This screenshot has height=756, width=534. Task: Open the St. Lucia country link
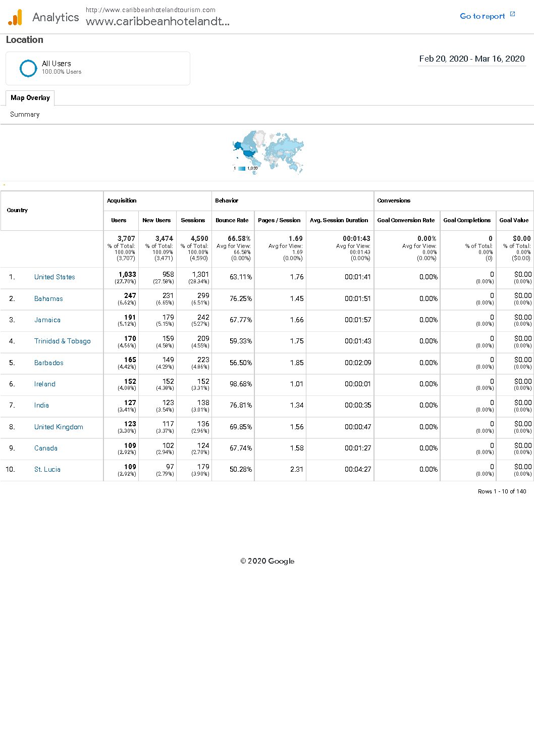47,469
